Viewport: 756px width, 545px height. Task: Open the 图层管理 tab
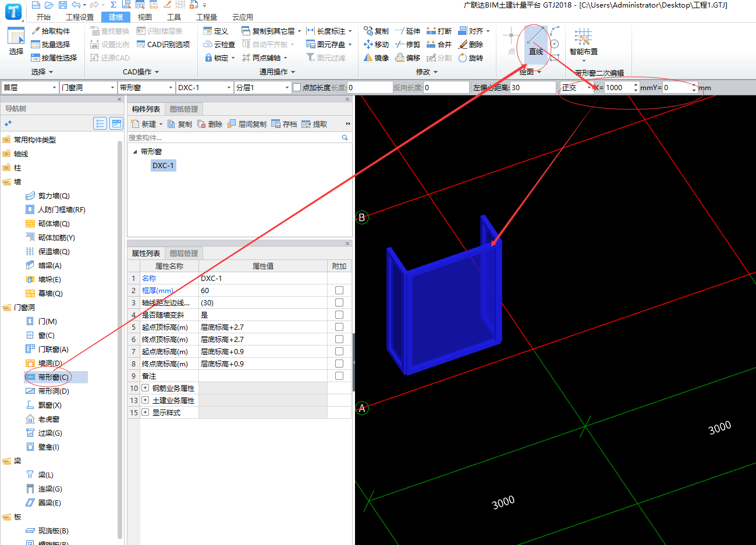point(184,253)
